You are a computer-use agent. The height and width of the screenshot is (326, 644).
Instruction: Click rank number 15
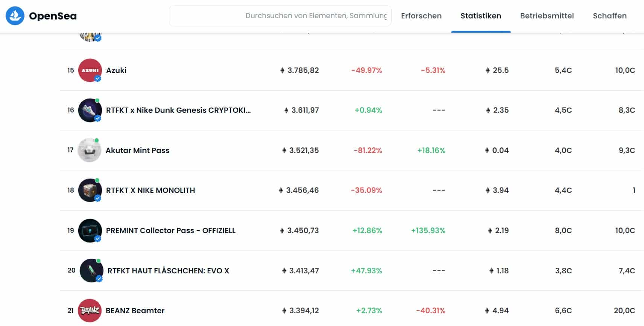pos(71,70)
